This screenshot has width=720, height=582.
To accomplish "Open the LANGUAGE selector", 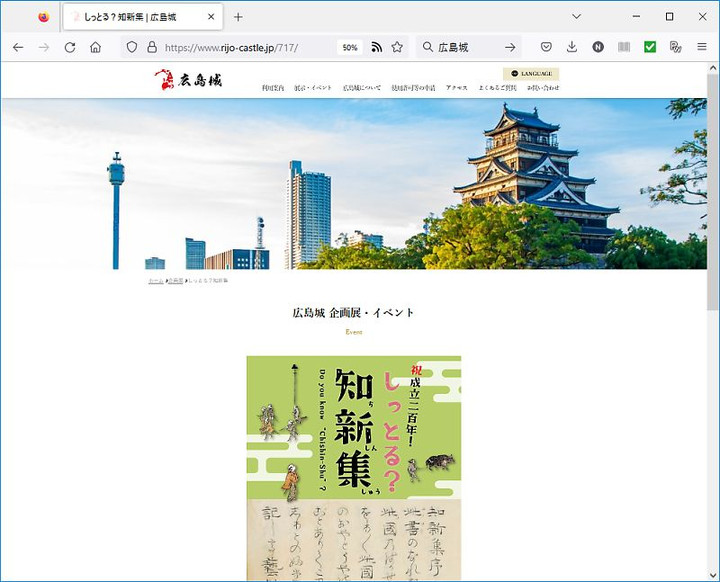I will (531, 73).
